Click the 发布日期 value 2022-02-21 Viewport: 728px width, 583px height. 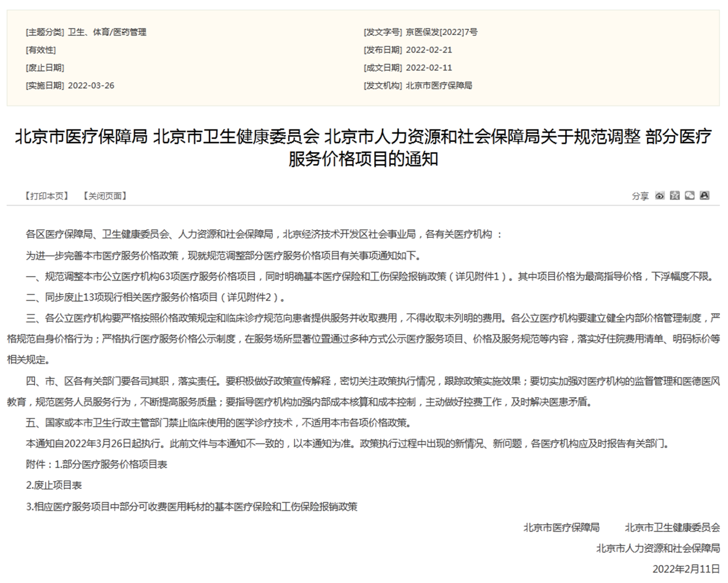(429, 50)
